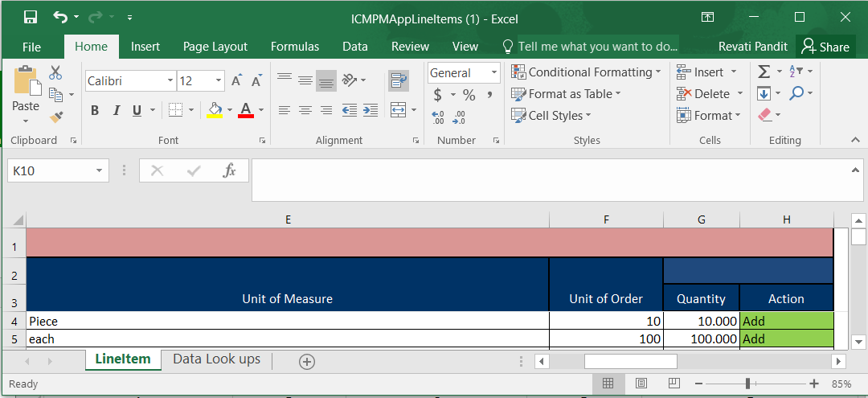Click the Insert Function fx icon
This screenshot has height=398, width=868.
[229, 170]
